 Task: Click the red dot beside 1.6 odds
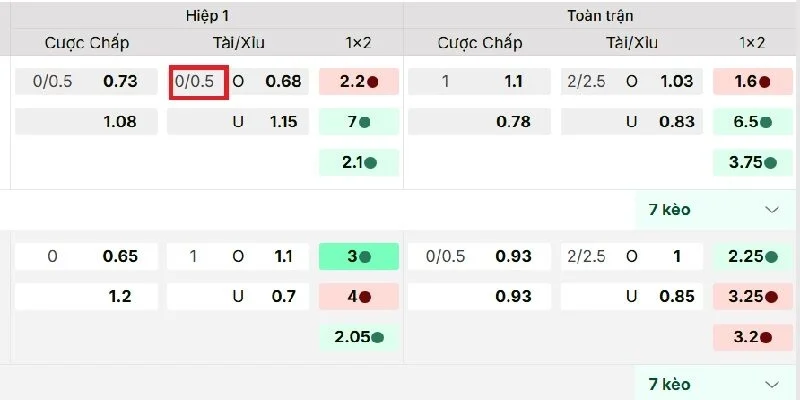(765, 83)
